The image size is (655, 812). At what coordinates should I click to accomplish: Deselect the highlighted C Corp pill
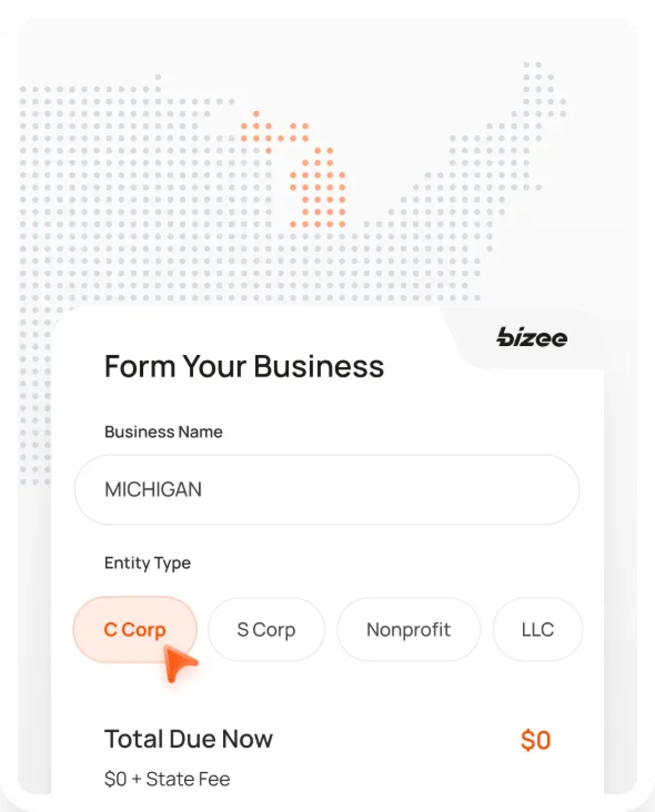click(135, 629)
